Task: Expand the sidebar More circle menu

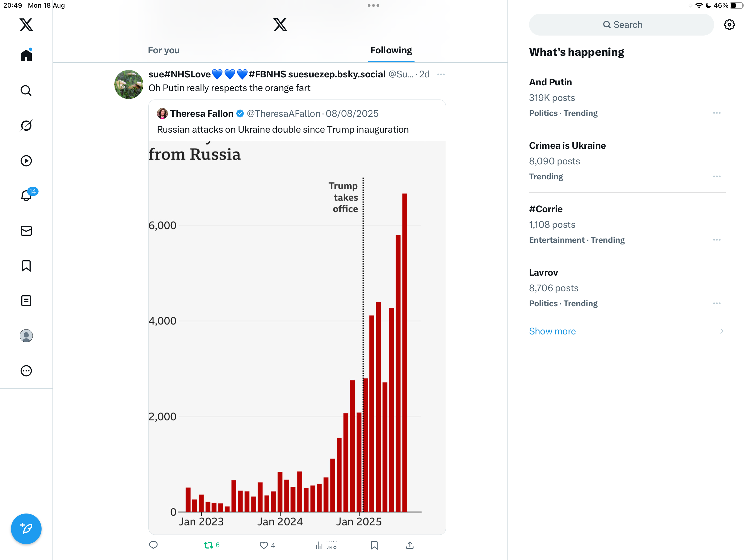Action: tap(26, 371)
